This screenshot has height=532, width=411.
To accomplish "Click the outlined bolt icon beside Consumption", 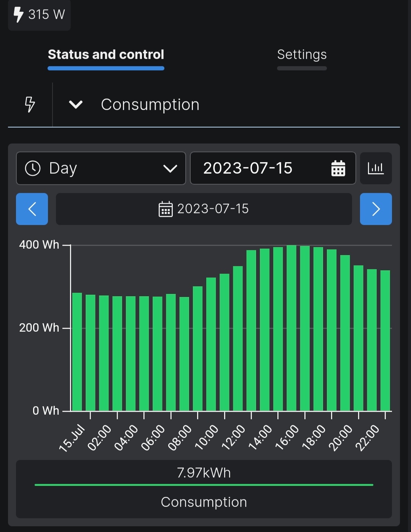I will pyautogui.click(x=30, y=104).
